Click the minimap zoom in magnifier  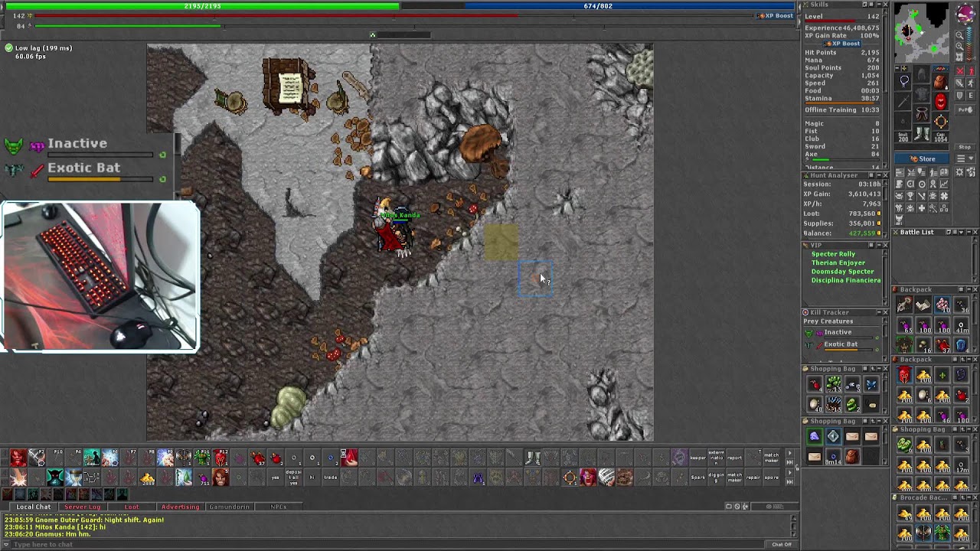click(960, 46)
